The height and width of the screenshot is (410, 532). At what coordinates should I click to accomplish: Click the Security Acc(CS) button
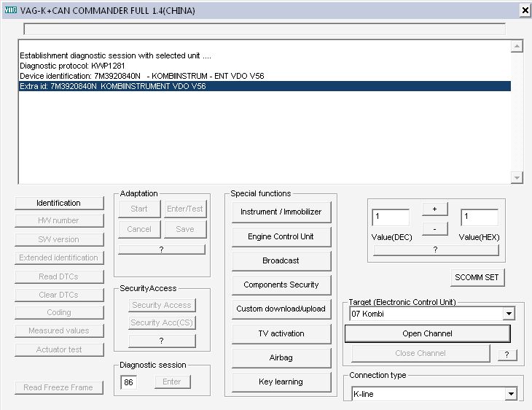(x=162, y=322)
